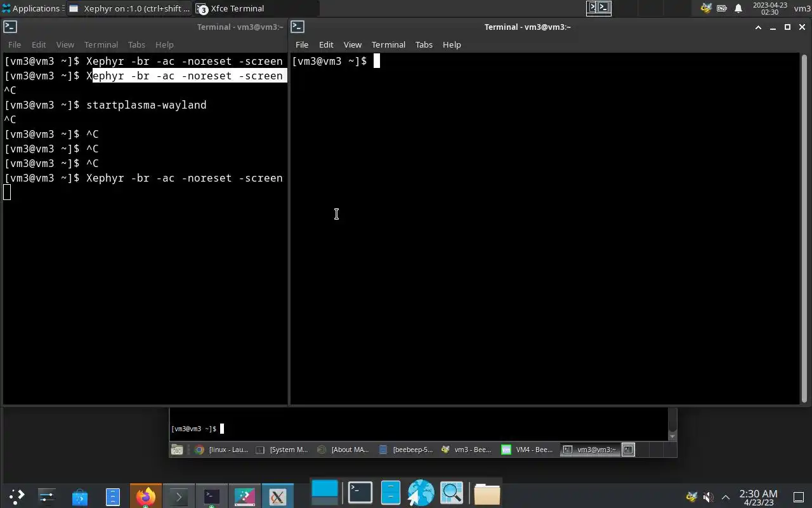Open vm3 user menu in top panel
The image size is (812, 508).
(802, 8)
